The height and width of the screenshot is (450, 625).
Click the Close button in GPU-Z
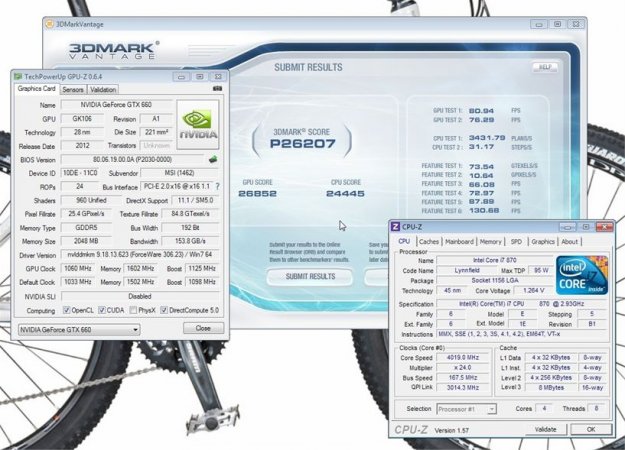tap(203, 328)
